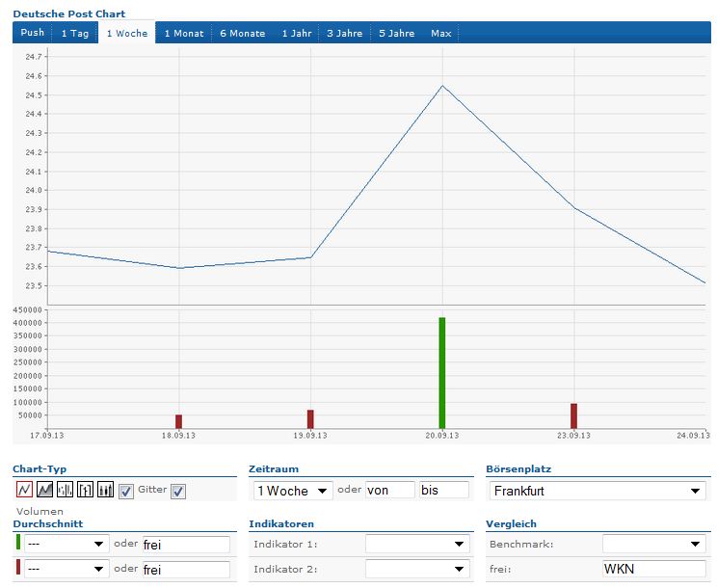717x588 pixels.
Task: Switch to the Push tab
Action: 33,33
